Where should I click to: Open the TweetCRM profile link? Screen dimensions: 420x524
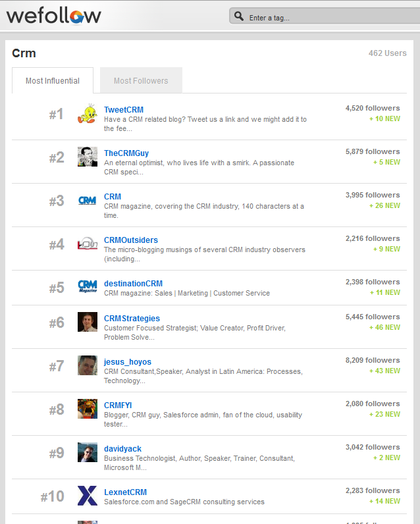pos(124,110)
